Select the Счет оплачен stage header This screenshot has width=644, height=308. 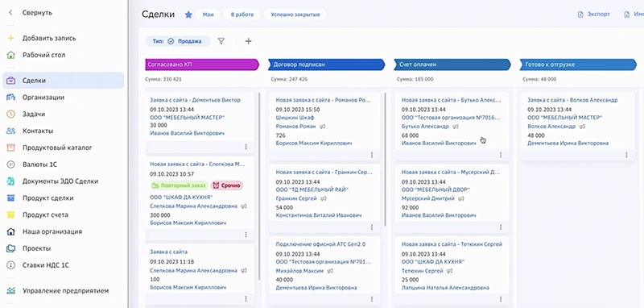pyautogui.click(x=452, y=65)
